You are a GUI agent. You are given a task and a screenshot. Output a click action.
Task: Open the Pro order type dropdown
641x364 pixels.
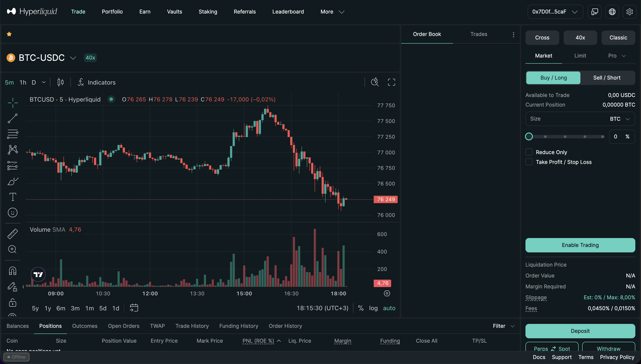pyautogui.click(x=617, y=56)
